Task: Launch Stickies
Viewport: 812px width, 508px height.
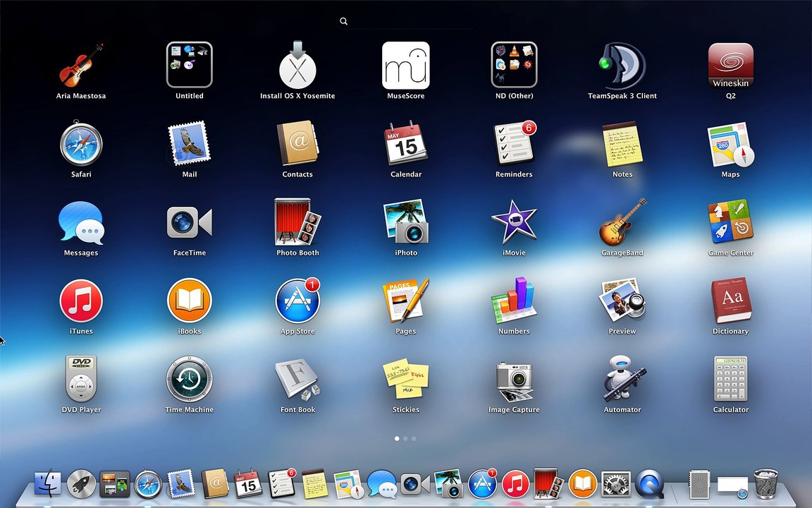Action: pos(406,379)
